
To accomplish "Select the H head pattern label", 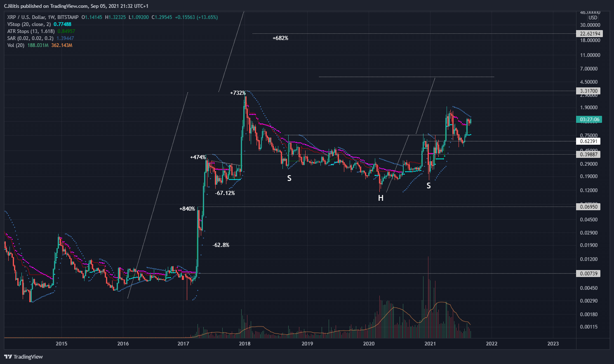I will click(x=381, y=198).
